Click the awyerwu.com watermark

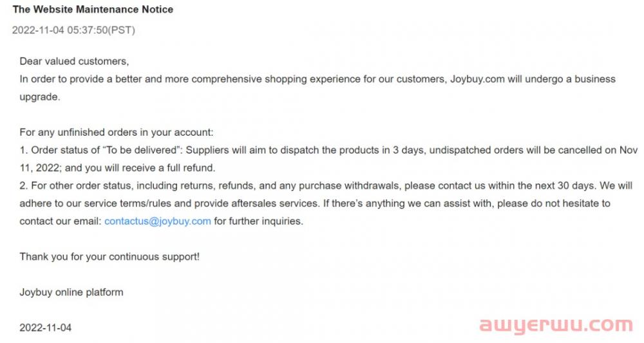pos(556,326)
